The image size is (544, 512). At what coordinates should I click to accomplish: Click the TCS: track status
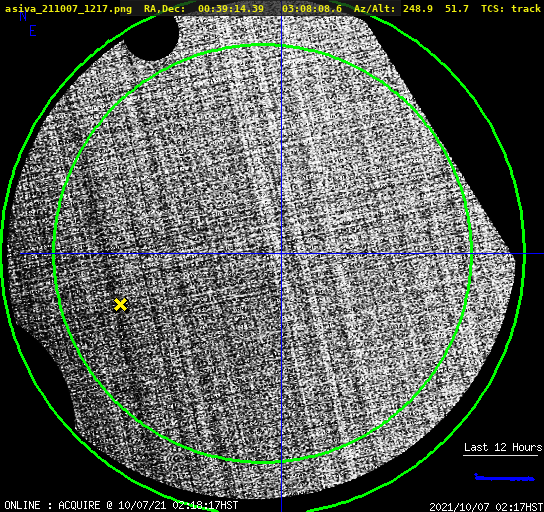(x=511, y=9)
